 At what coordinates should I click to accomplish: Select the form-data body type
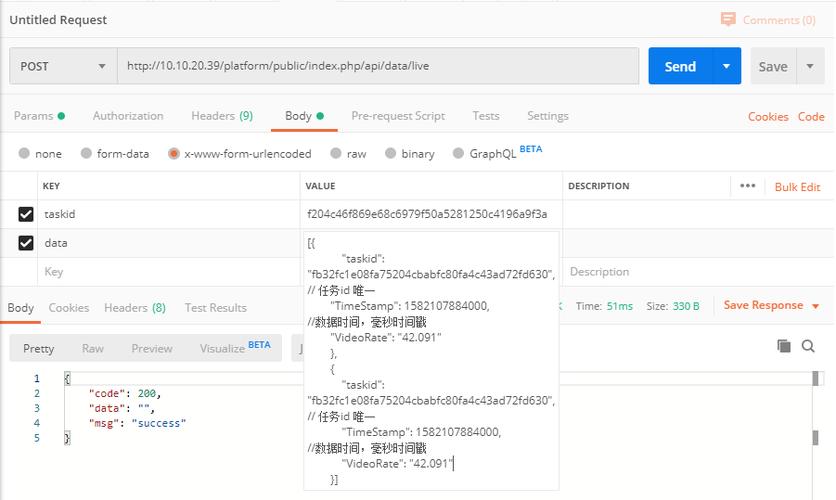(x=115, y=154)
